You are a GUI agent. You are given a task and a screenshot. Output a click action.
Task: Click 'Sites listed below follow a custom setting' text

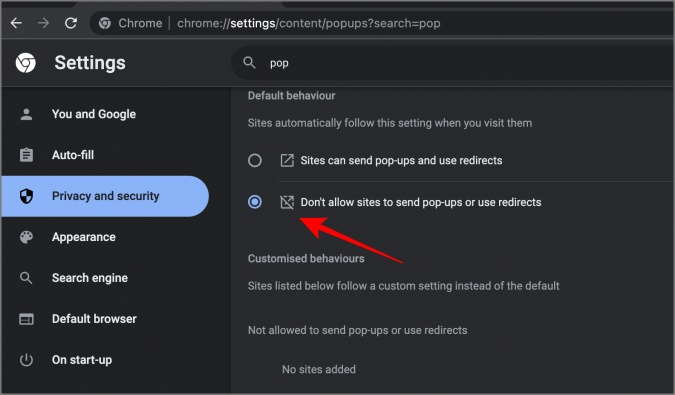[x=403, y=286]
